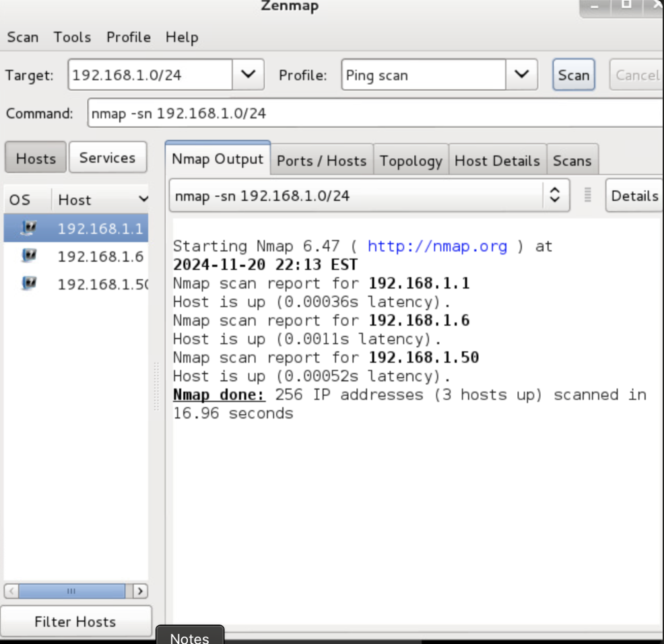
Task: Open the Help menu
Action: 182,37
